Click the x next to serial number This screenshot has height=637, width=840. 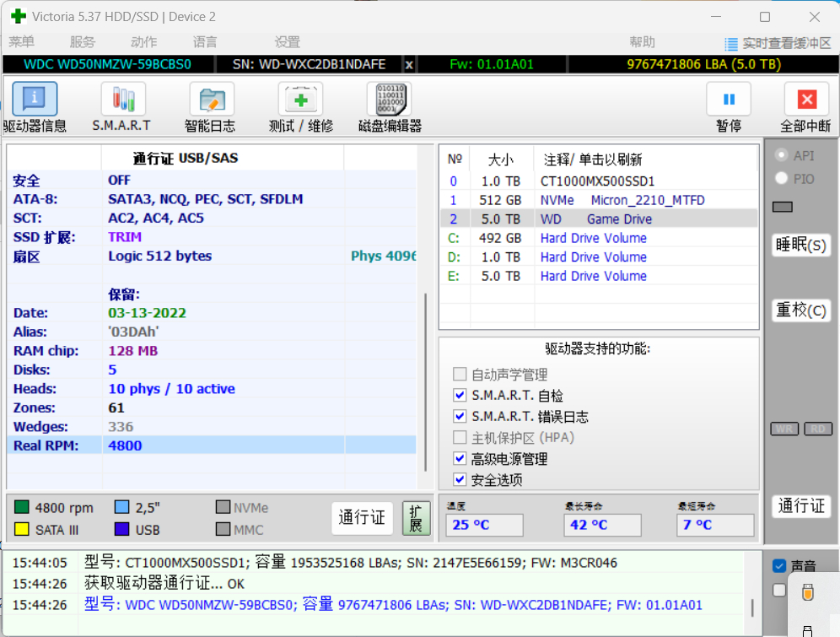[409, 65]
